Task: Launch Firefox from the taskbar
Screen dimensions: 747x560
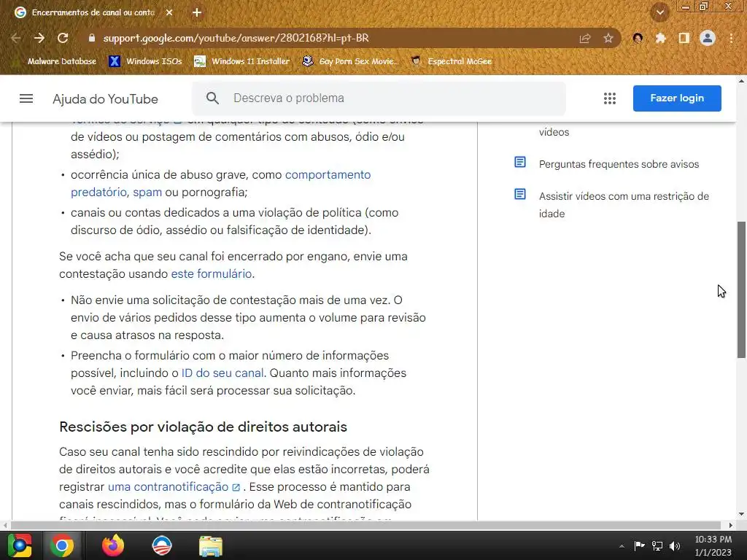Action: [113, 545]
